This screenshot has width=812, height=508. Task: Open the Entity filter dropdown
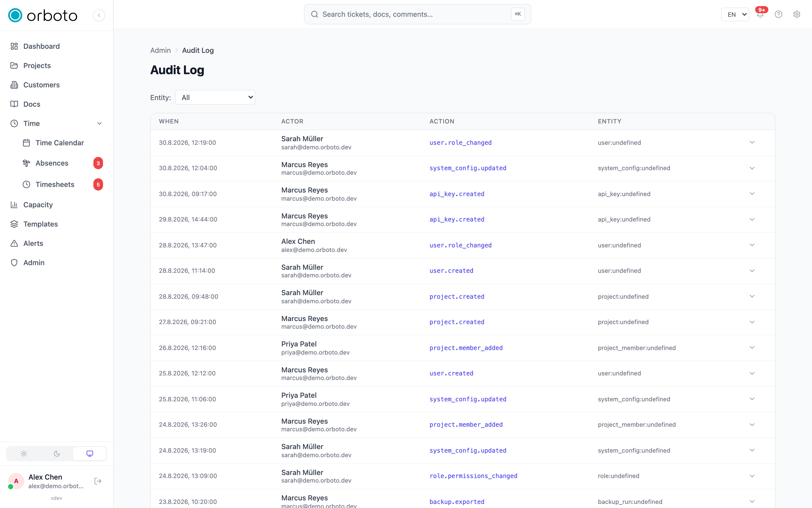tap(215, 98)
